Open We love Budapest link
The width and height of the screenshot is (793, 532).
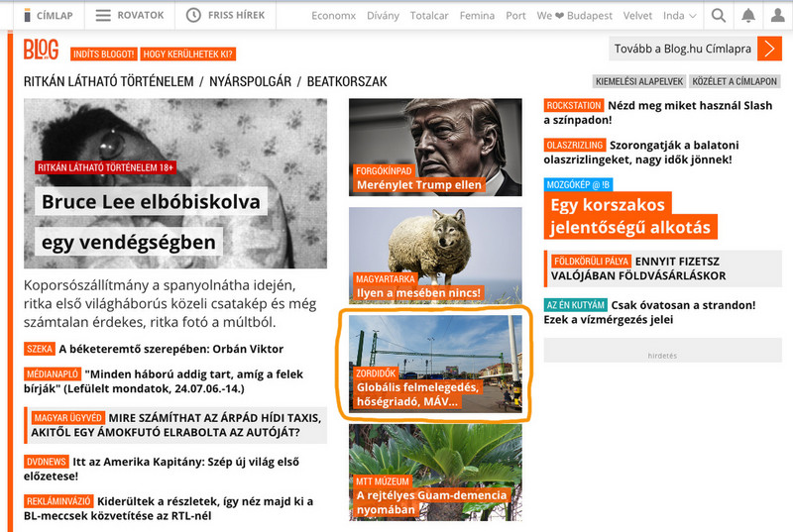[x=574, y=16]
